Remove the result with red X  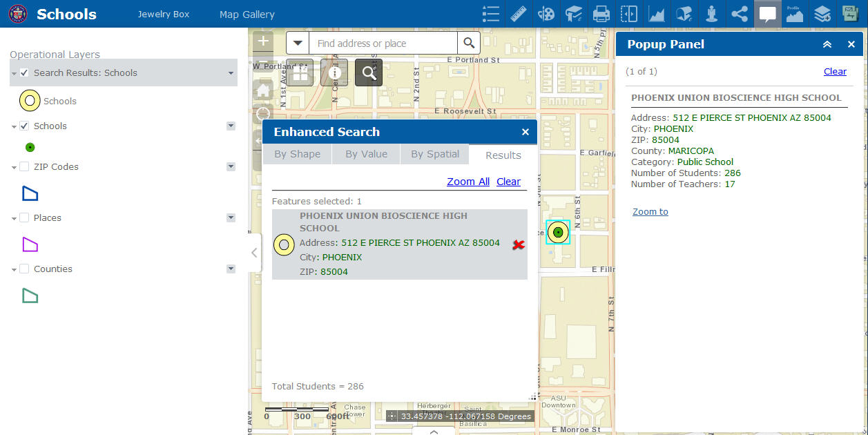(519, 244)
